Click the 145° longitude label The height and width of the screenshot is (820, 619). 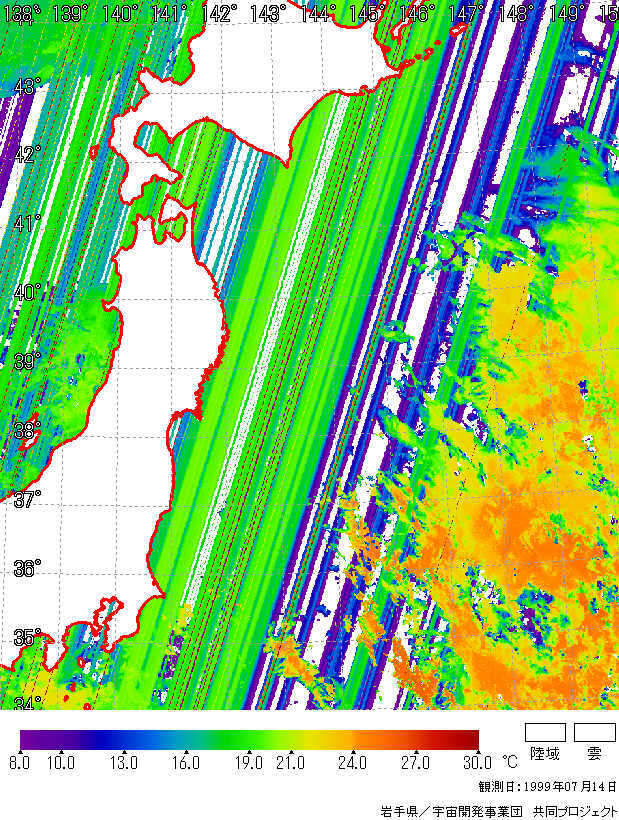pos(367,13)
